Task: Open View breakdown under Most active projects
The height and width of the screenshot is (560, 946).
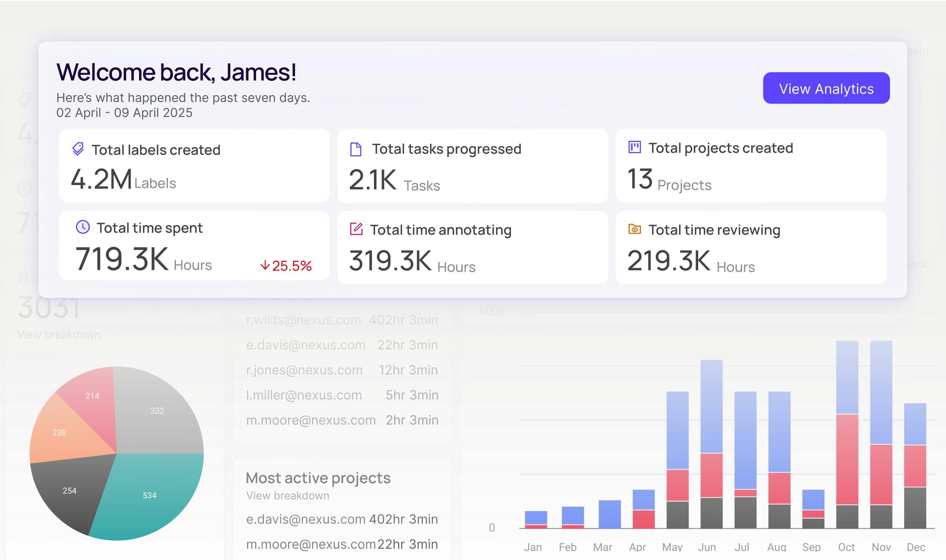Action: coord(287,496)
